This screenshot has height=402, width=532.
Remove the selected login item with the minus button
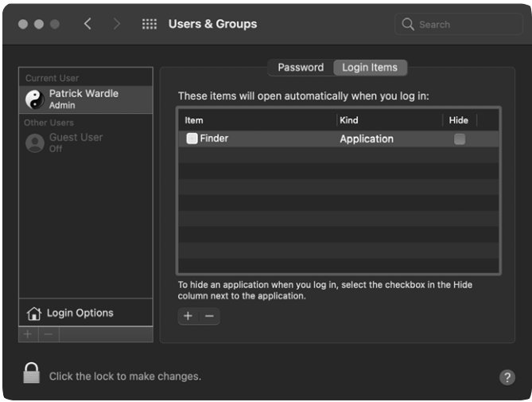[x=210, y=316]
